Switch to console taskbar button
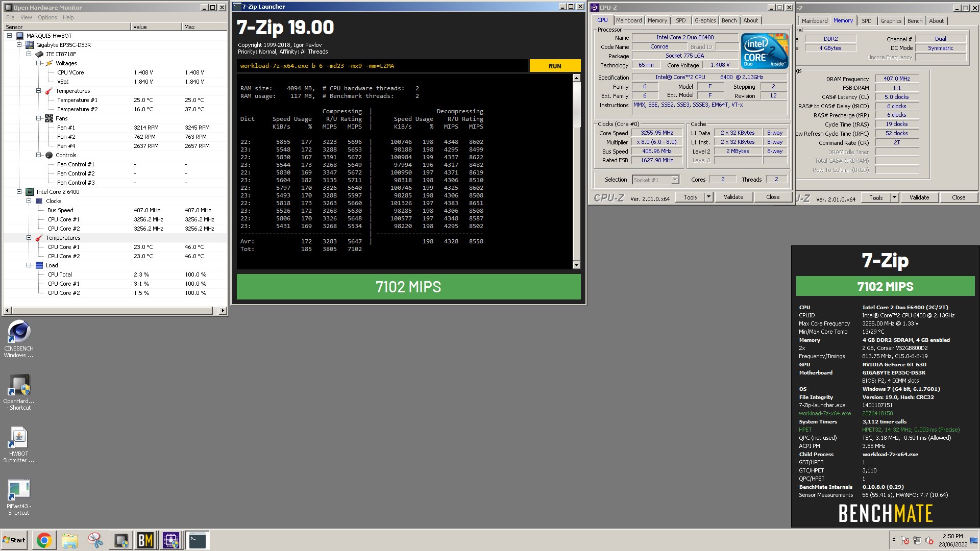The image size is (980, 551). pos(197,540)
